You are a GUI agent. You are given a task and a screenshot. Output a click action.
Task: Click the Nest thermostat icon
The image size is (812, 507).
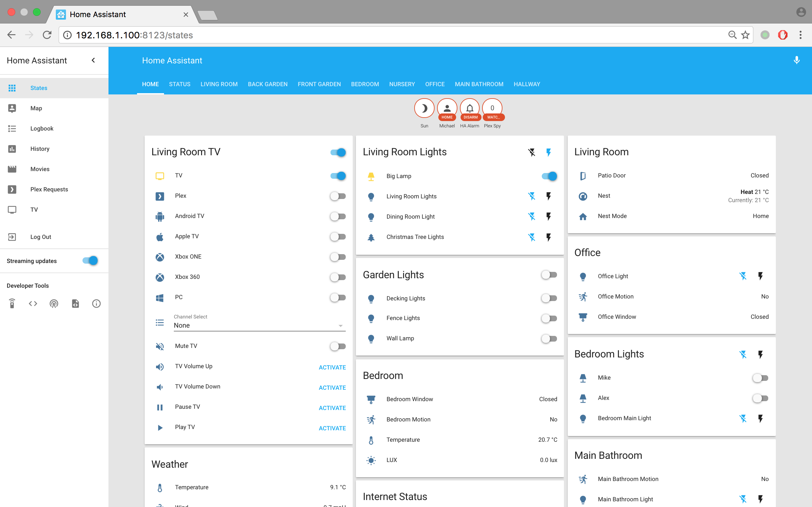pos(583,196)
